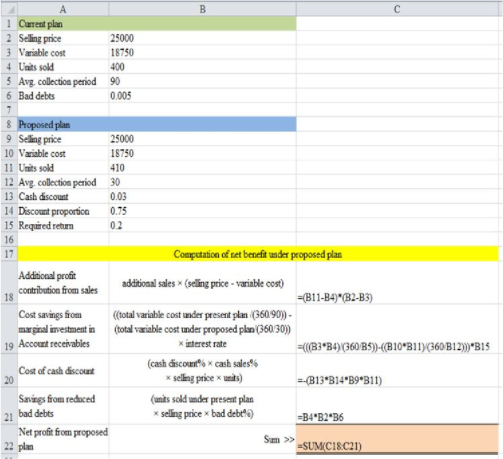Select the =(B11-B4)*(B2-B3) formula cell
The height and width of the screenshot is (459, 503).
click(397, 283)
